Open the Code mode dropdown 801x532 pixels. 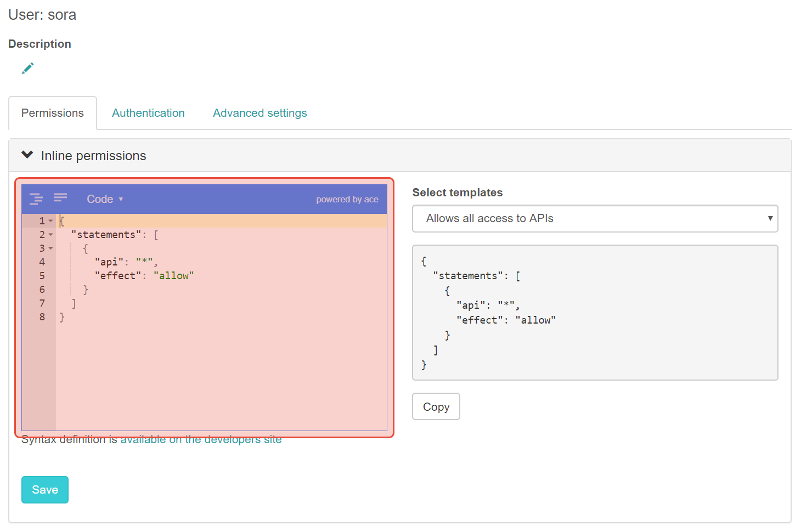click(x=105, y=199)
